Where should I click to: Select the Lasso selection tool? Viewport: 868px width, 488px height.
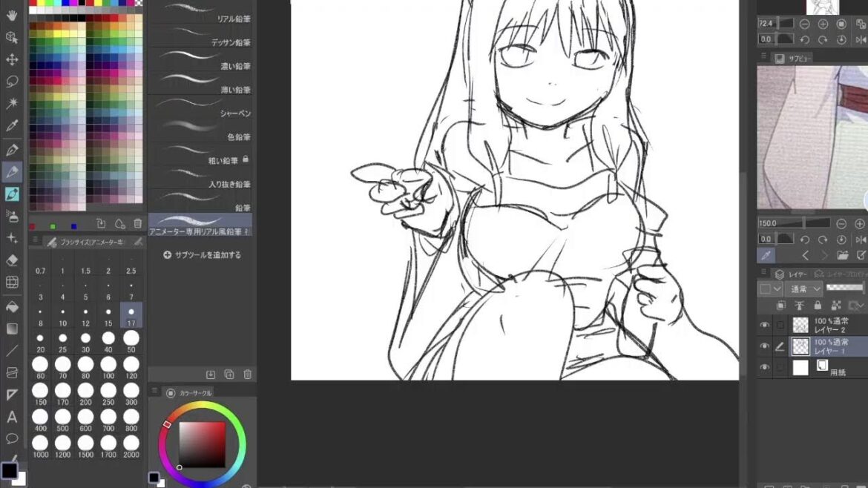coord(12,82)
